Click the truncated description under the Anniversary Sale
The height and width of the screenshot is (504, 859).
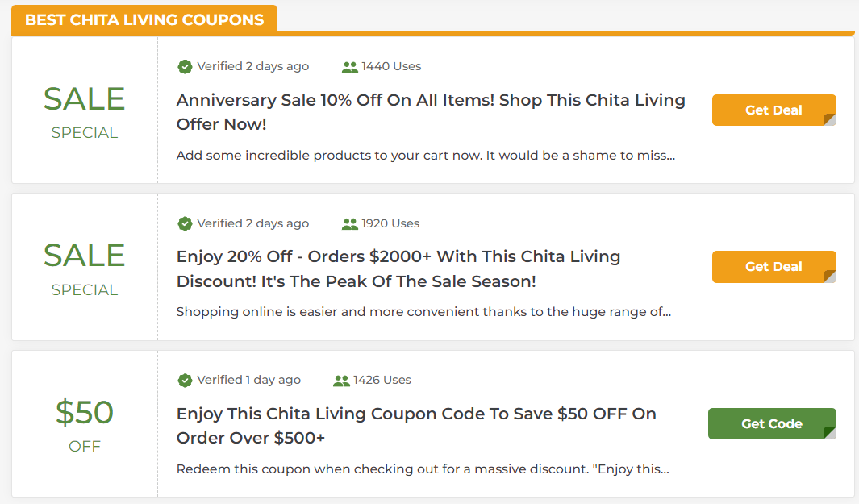coord(426,155)
